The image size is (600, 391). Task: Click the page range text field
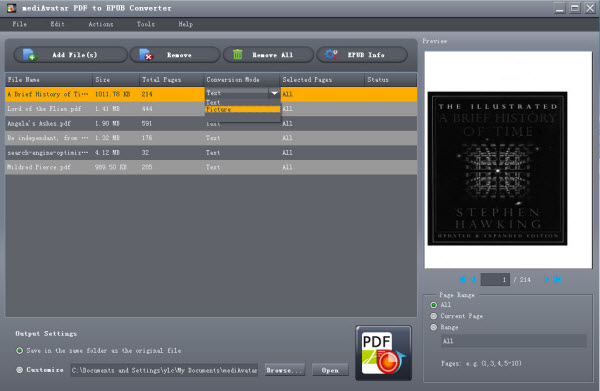pos(514,341)
